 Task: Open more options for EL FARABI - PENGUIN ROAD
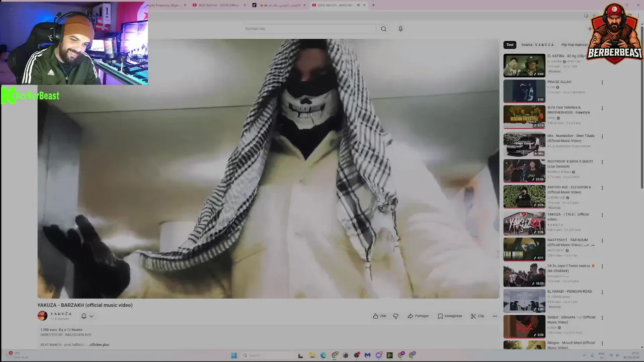tap(602, 292)
